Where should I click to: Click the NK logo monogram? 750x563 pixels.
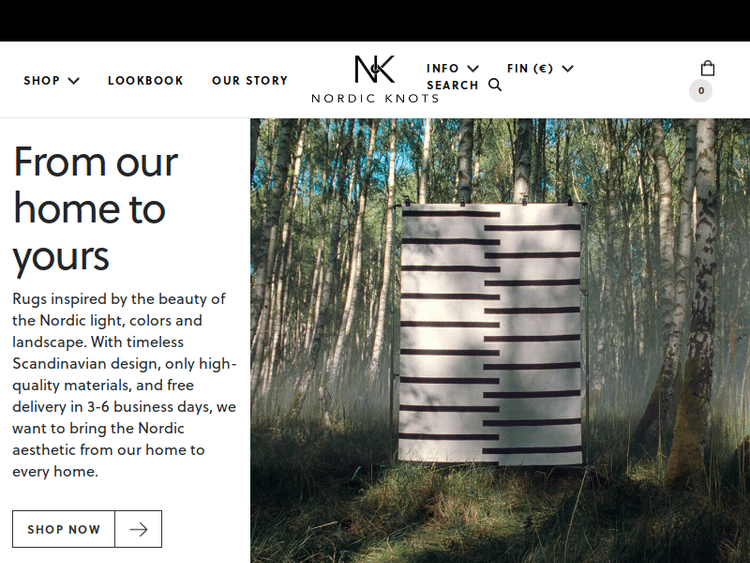375,69
